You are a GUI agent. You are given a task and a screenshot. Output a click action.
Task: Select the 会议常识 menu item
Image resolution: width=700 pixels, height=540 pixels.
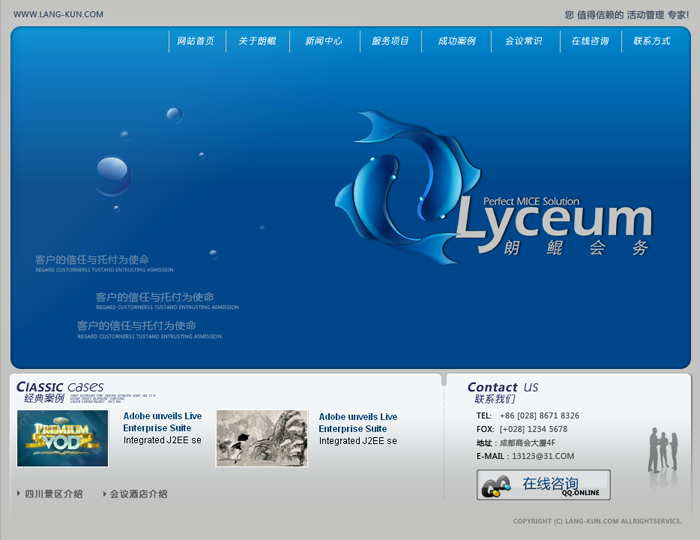tap(524, 41)
